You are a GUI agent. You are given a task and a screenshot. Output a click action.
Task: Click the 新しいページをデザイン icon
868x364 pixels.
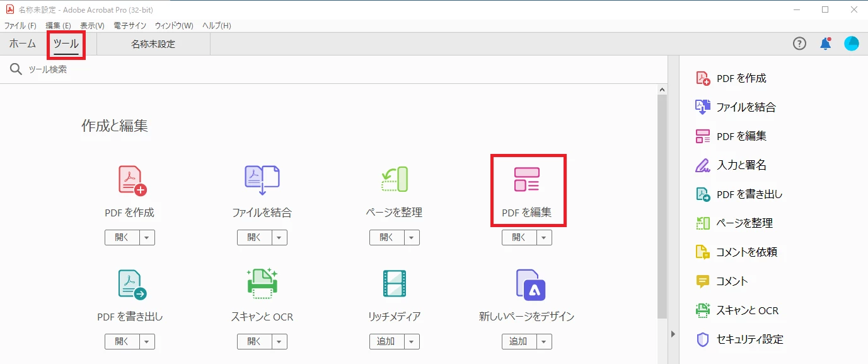pyautogui.click(x=530, y=285)
